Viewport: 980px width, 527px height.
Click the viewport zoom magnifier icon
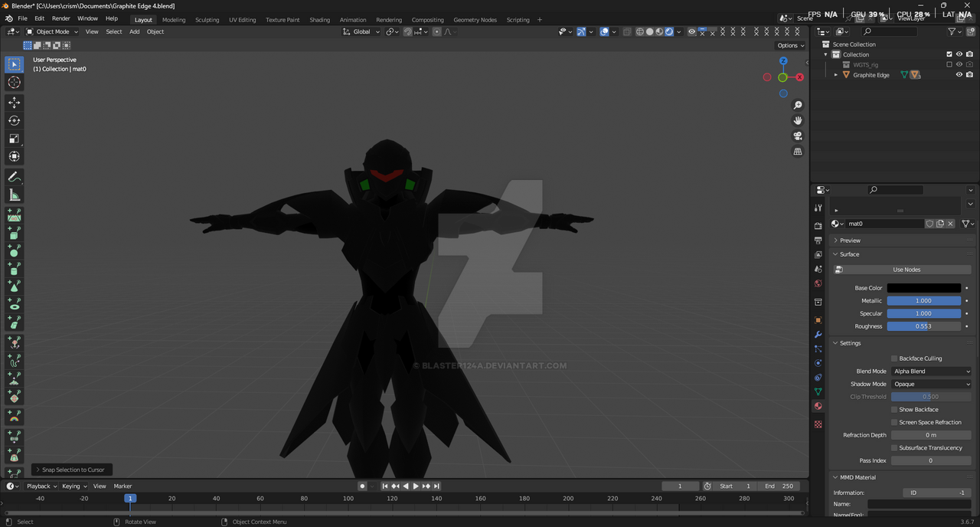pyautogui.click(x=798, y=105)
